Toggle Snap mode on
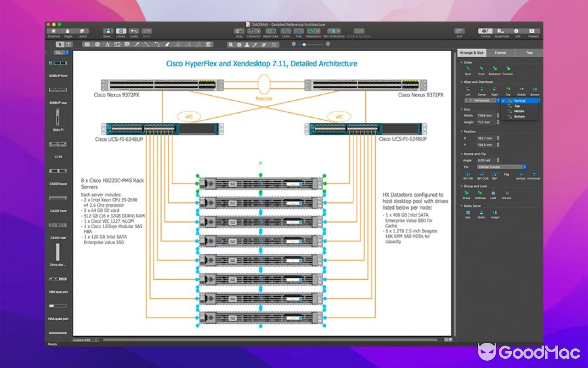Image resolution: width=588 pixels, height=368 pixels. pos(239,31)
